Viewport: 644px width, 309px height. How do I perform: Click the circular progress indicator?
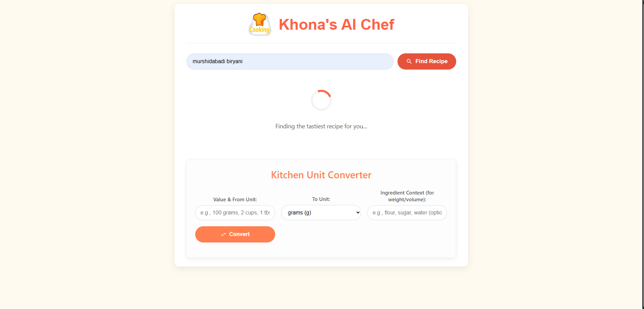tap(321, 100)
